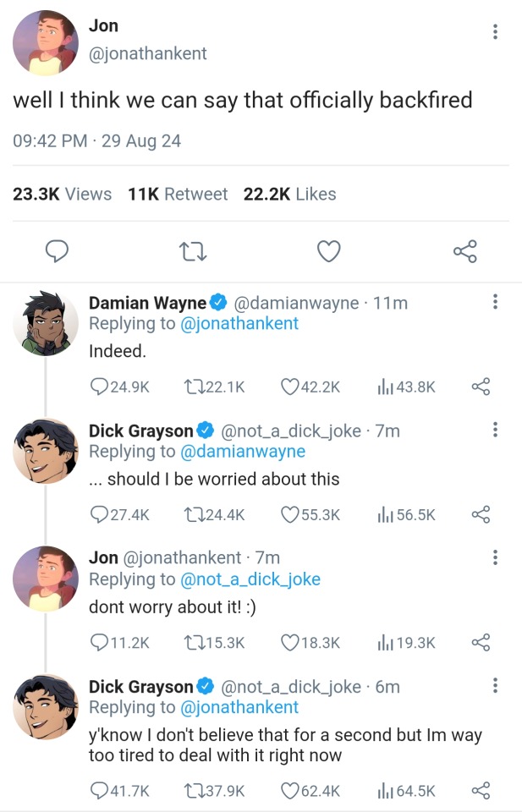Like Jon's main tweet with heart
The height and width of the screenshot is (812, 522).
tap(328, 251)
